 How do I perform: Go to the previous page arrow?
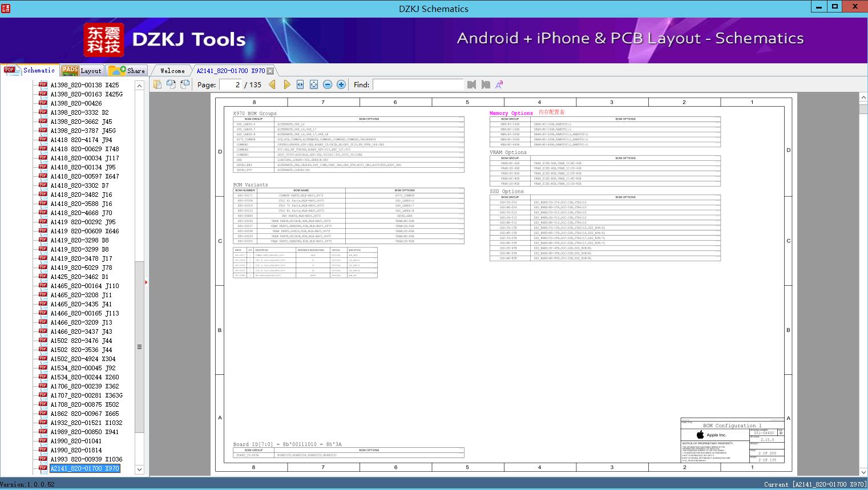click(272, 84)
